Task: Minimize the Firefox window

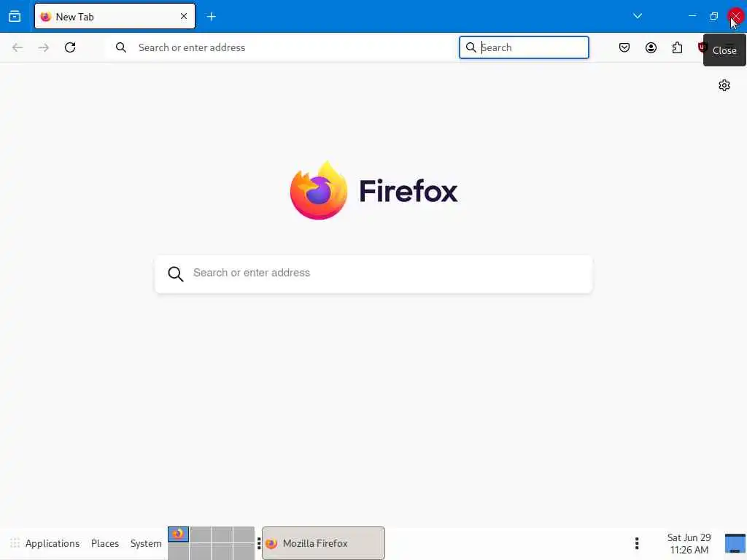Action: pyautogui.click(x=692, y=16)
